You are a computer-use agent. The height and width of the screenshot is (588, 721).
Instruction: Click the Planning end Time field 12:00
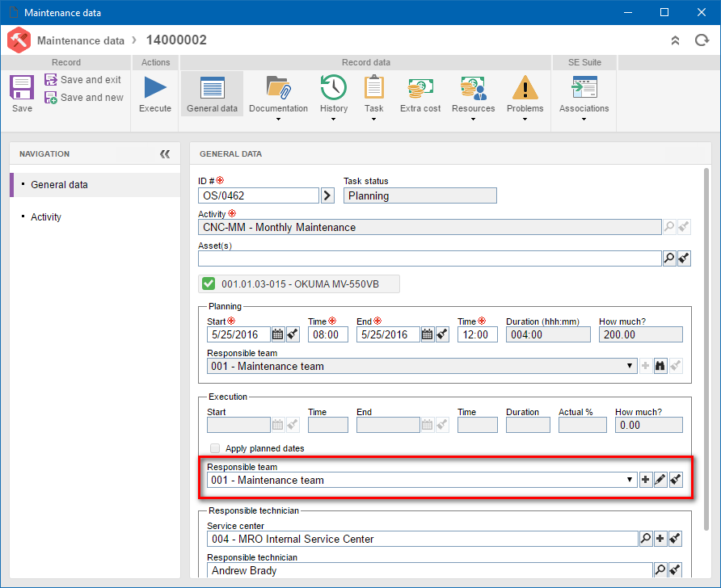click(x=477, y=334)
